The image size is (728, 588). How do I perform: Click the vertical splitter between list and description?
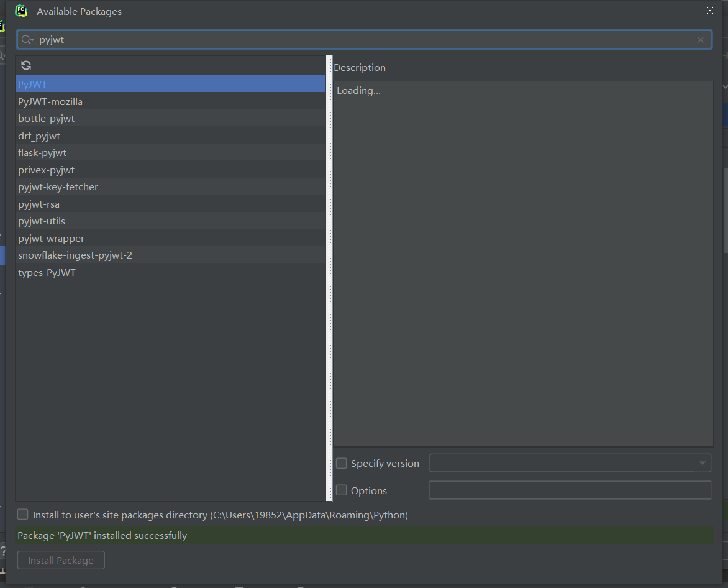click(x=330, y=278)
